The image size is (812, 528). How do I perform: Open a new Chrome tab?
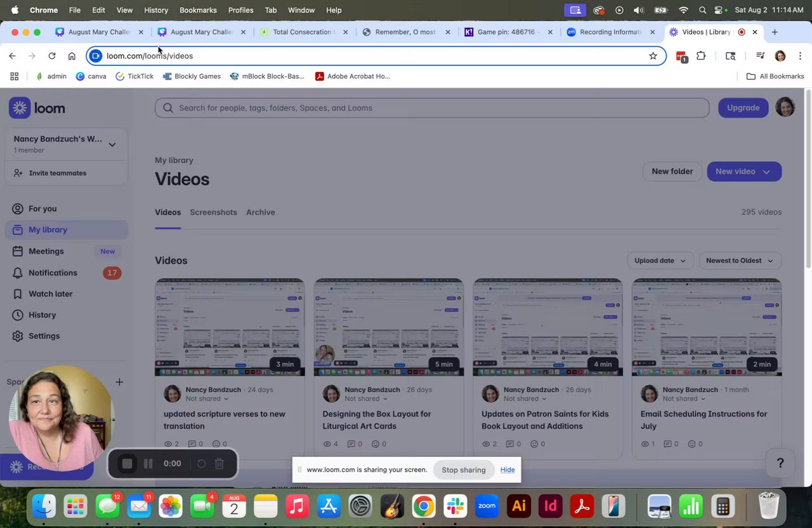coord(774,32)
